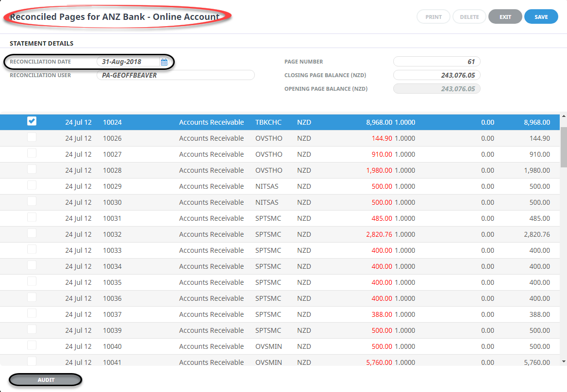
Task: Click the 8,968.00 total in the last column
Action: coord(537,122)
